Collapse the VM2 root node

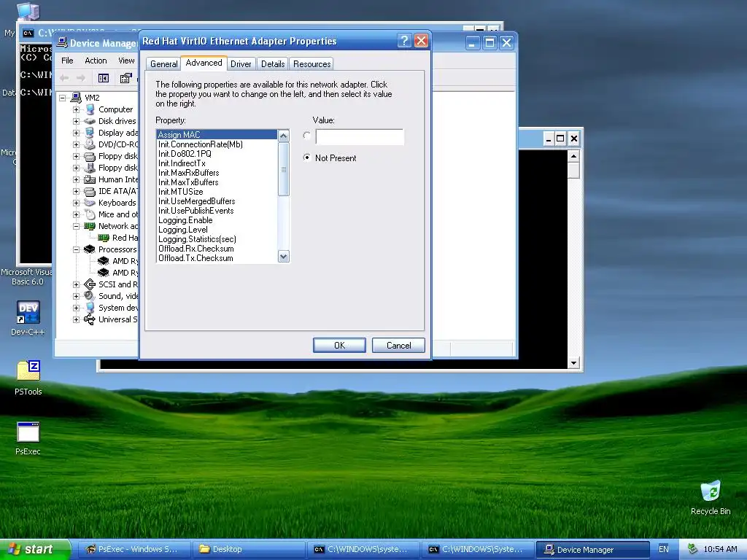[x=63, y=98]
